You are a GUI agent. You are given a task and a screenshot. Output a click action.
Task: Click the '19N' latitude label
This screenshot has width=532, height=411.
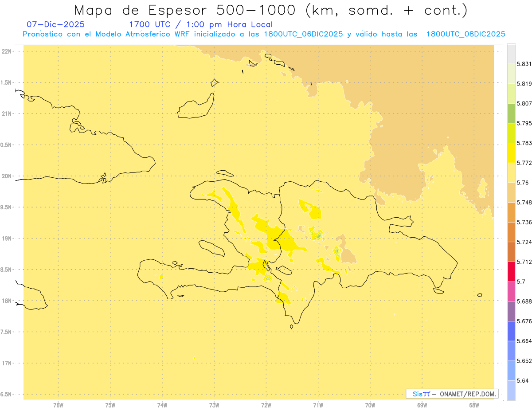[7, 239]
